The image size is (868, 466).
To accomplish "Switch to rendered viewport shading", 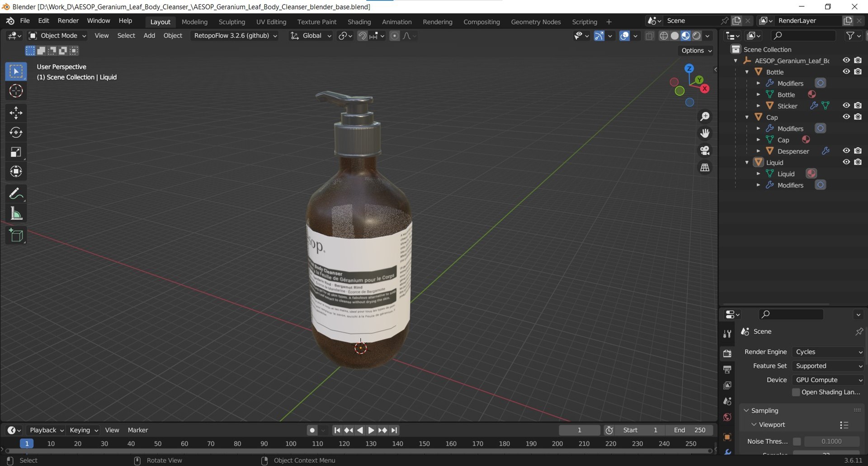I will tap(697, 36).
